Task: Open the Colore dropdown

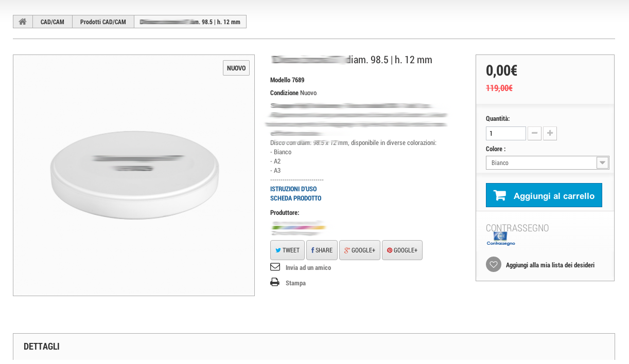Action: (x=547, y=163)
